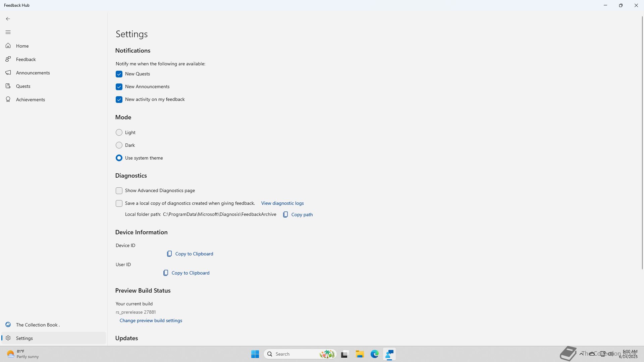Screen dimensions: 644x362
Task: Uncheck New Quests notification
Action: pyautogui.click(x=119, y=74)
